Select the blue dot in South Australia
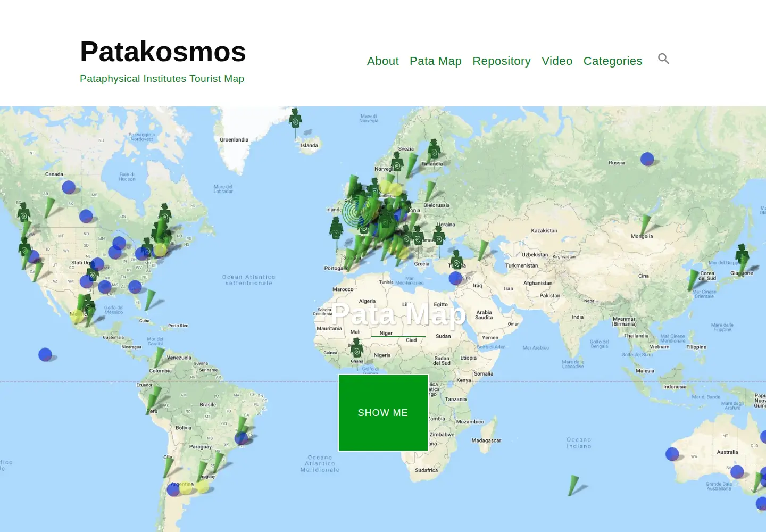This screenshot has height=532, width=766. 737,472
